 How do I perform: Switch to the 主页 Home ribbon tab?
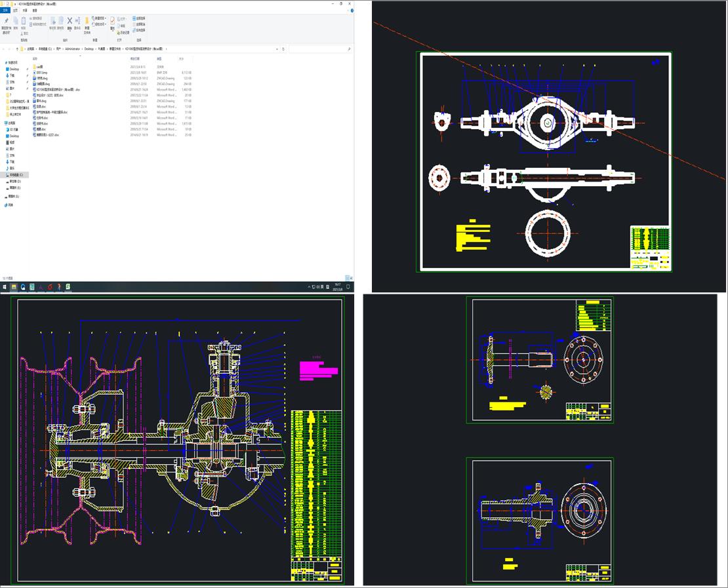15,10
